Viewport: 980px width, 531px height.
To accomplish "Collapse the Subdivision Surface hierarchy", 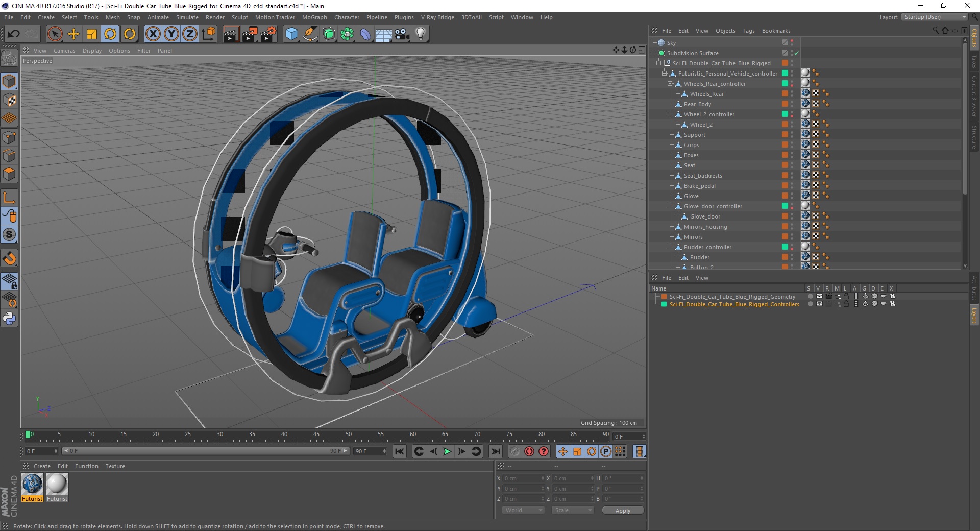I will pos(653,53).
